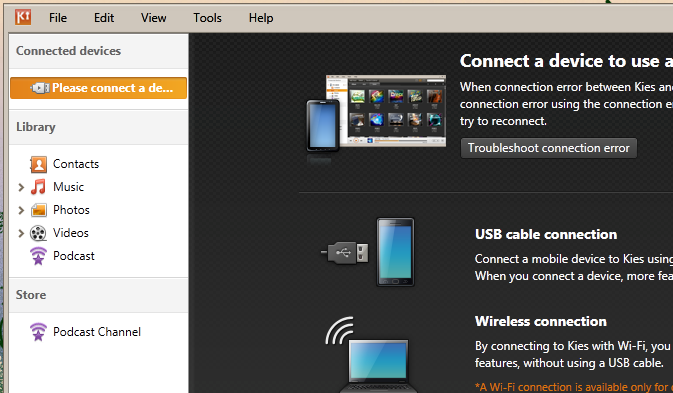Viewport: 673px width, 393px height.
Task: Click the Wi-Fi laptop illustration
Action: tap(372, 355)
